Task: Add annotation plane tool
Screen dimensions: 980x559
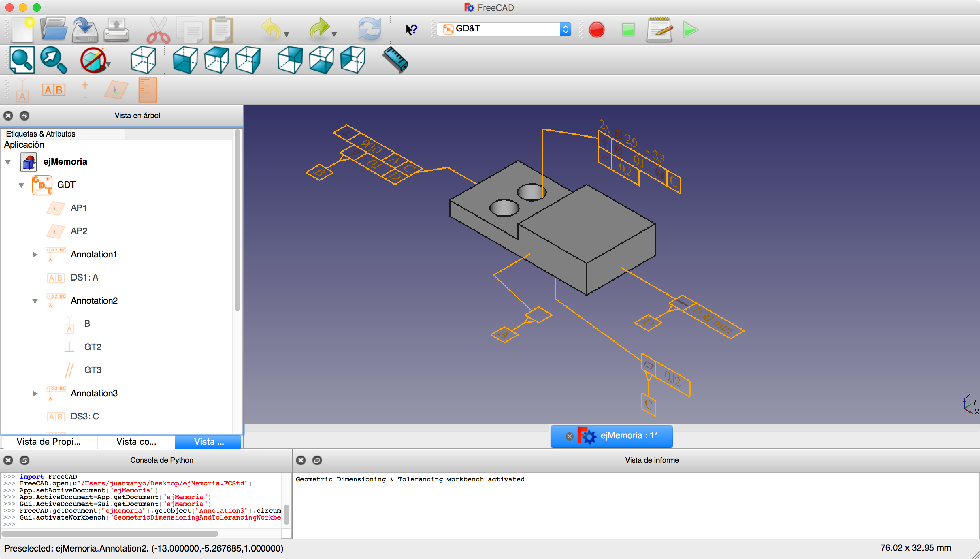Action: (116, 90)
